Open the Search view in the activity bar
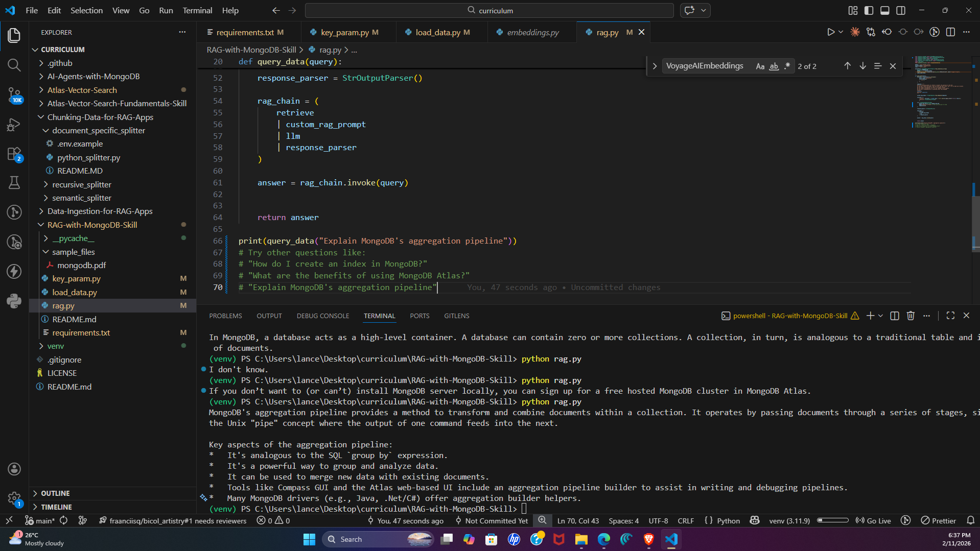Screen dimensions: 980x551 pos(14,65)
